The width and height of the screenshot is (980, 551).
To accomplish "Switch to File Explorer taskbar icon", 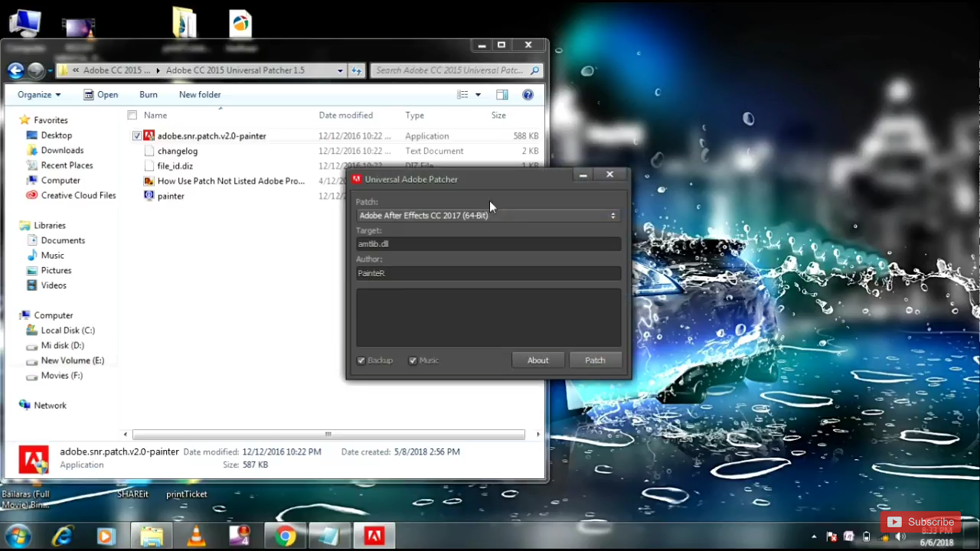I will 152,536.
